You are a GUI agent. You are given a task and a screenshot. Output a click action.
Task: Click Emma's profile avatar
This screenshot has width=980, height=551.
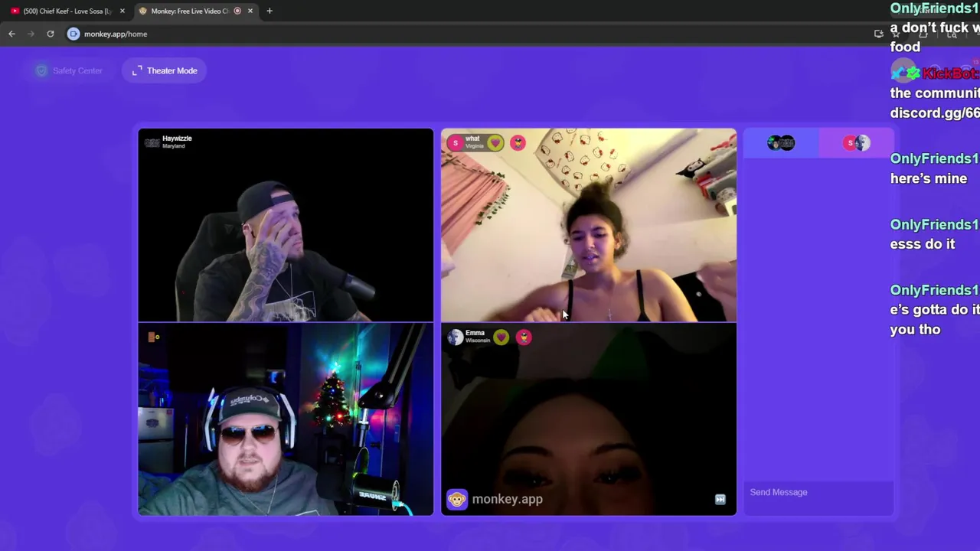tap(456, 337)
